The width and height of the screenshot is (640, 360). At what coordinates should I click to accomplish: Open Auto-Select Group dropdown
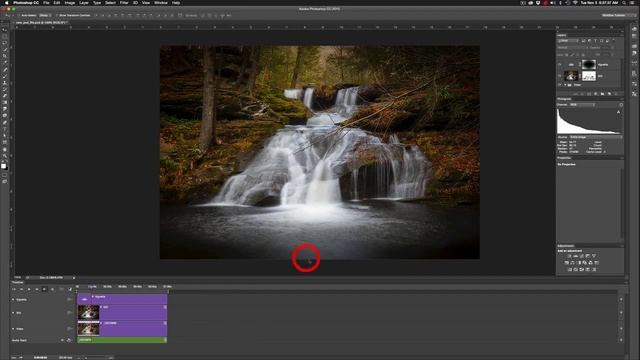pos(45,16)
